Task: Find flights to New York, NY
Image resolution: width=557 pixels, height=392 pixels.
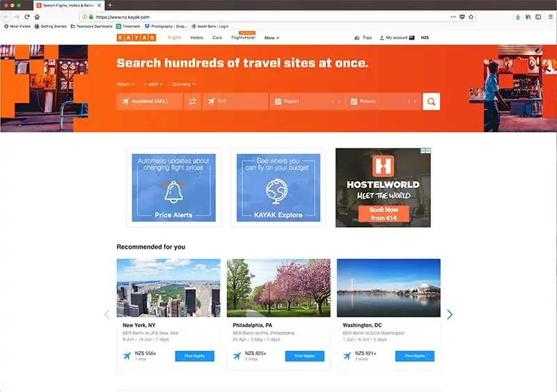Action: (195, 356)
